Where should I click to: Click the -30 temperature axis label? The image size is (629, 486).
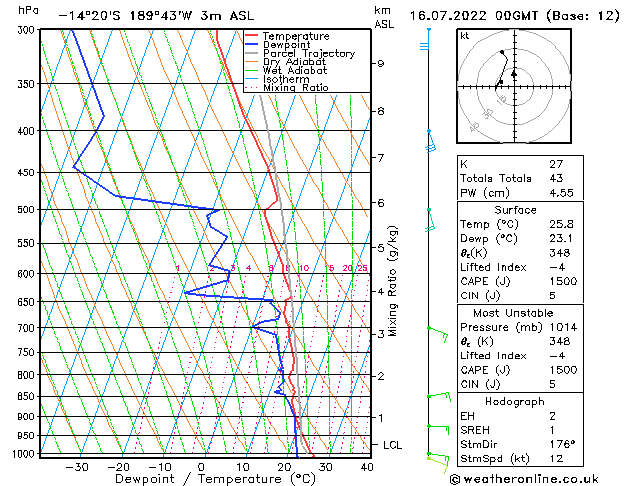[x=77, y=467]
